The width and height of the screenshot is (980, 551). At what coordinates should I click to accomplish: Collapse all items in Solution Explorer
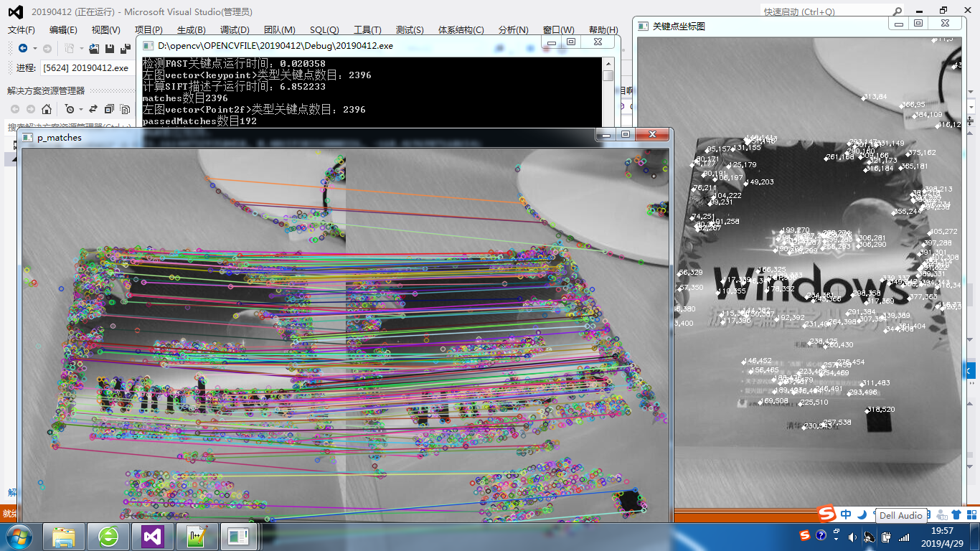pyautogui.click(x=108, y=109)
